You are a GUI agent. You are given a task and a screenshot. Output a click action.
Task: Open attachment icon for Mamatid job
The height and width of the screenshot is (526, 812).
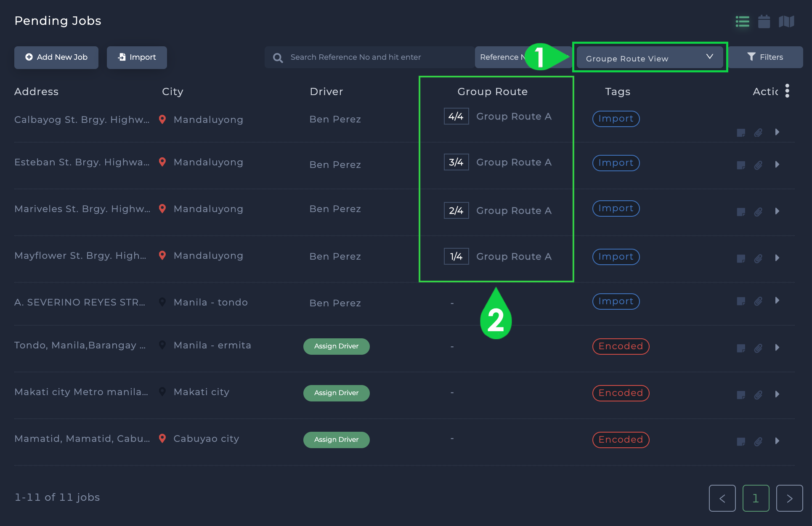click(x=758, y=442)
